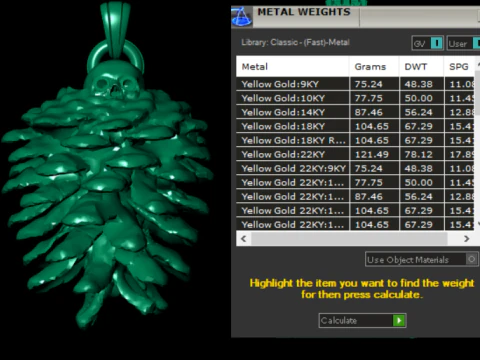Toggle the User library switch
The height and width of the screenshot is (360, 480).
[463, 43]
